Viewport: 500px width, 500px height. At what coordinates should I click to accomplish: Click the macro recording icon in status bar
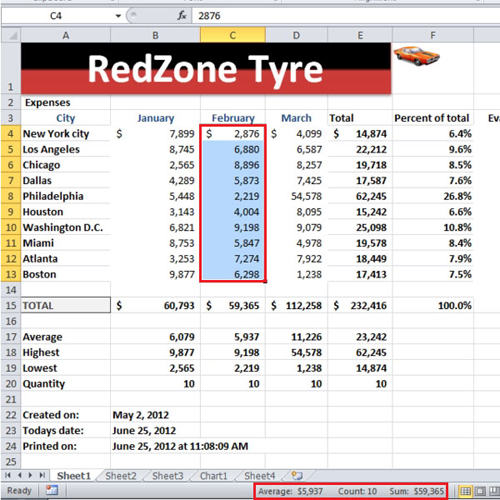[52, 490]
